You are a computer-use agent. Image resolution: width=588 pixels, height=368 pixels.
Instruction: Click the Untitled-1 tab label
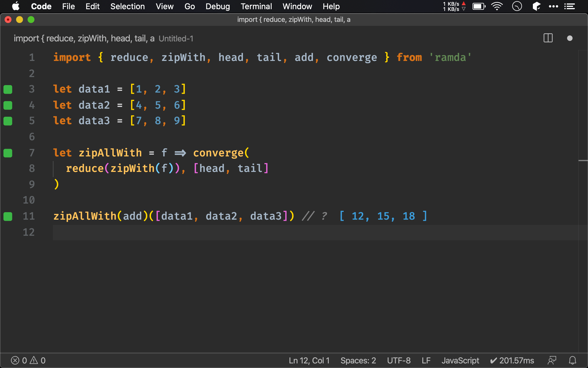click(x=176, y=39)
